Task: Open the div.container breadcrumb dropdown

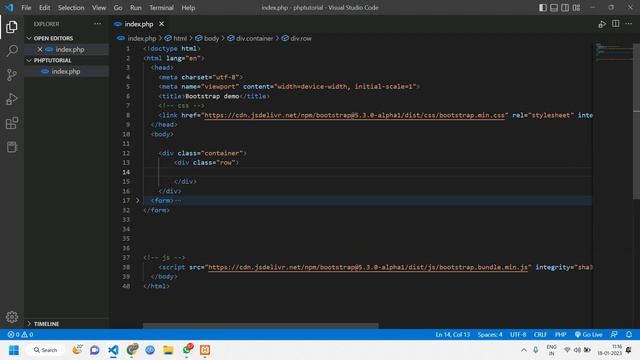Action: (x=250, y=38)
